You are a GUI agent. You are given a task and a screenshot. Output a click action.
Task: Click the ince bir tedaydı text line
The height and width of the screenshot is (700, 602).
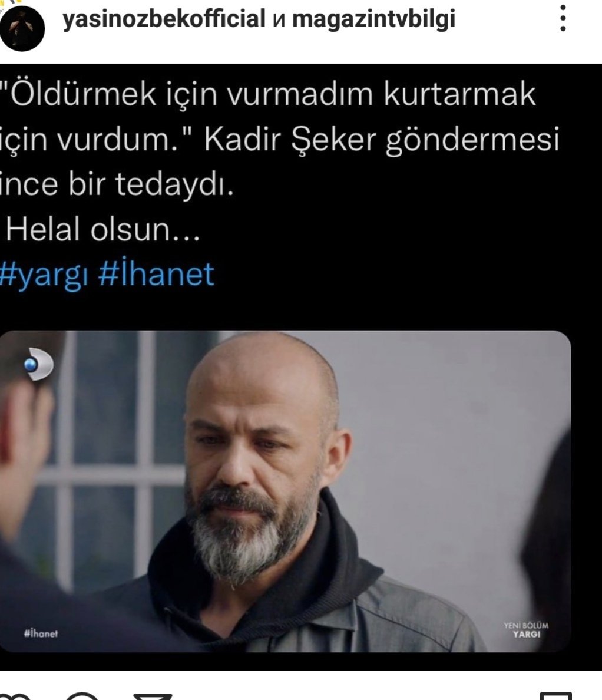[117, 184]
